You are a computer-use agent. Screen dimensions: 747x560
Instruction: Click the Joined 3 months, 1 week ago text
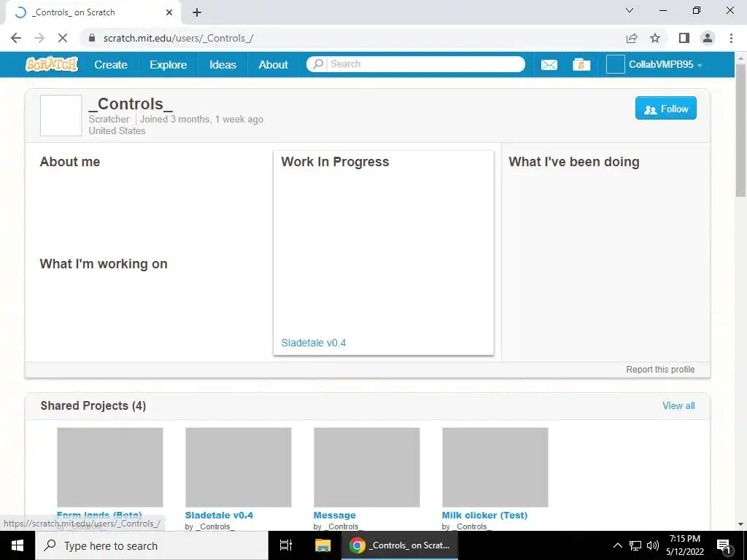click(x=201, y=119)
